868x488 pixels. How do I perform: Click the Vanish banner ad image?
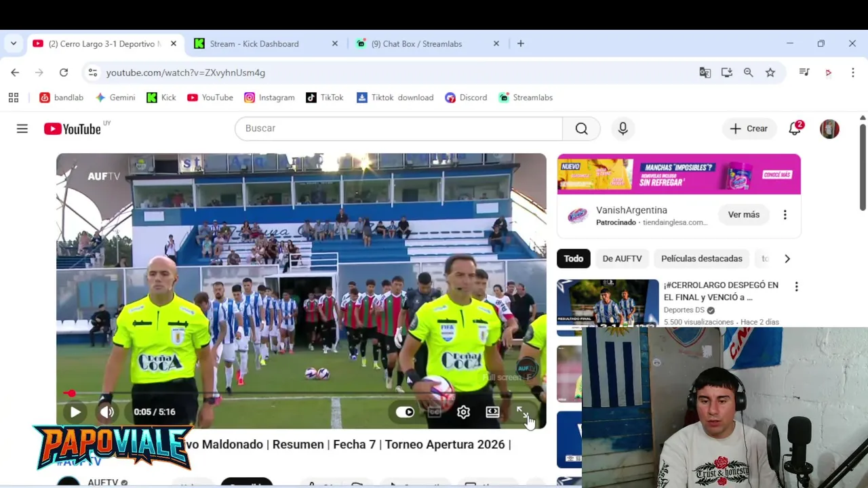tap(679, 174)
